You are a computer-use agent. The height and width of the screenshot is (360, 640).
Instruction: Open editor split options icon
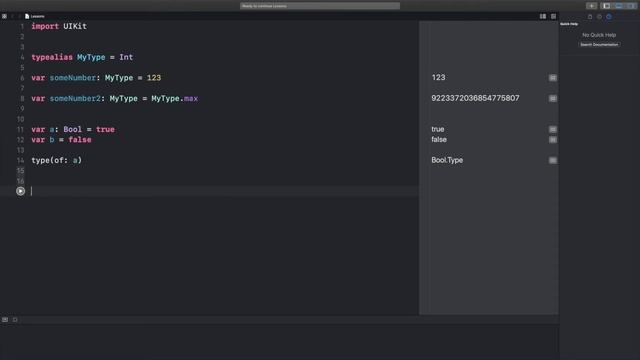pos(542,16)
